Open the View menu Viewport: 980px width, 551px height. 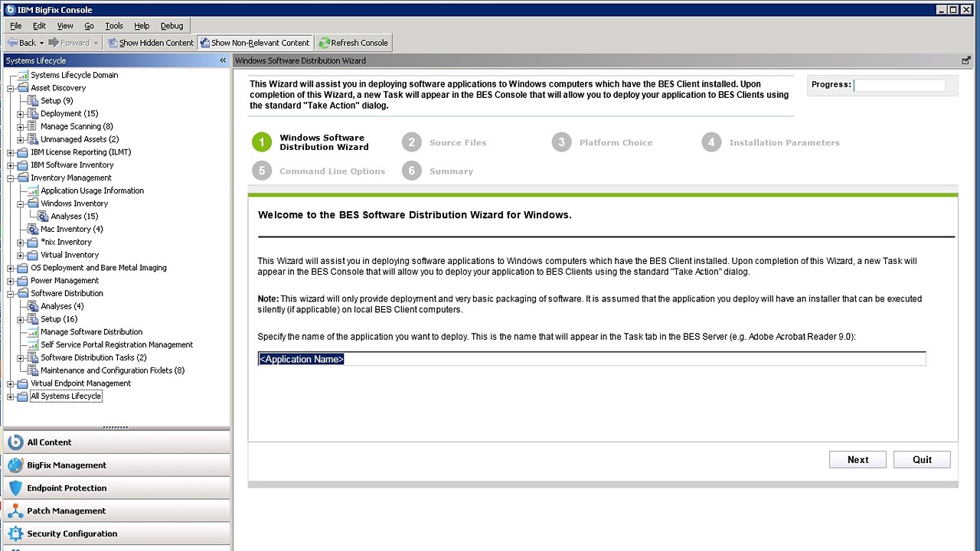65,26
